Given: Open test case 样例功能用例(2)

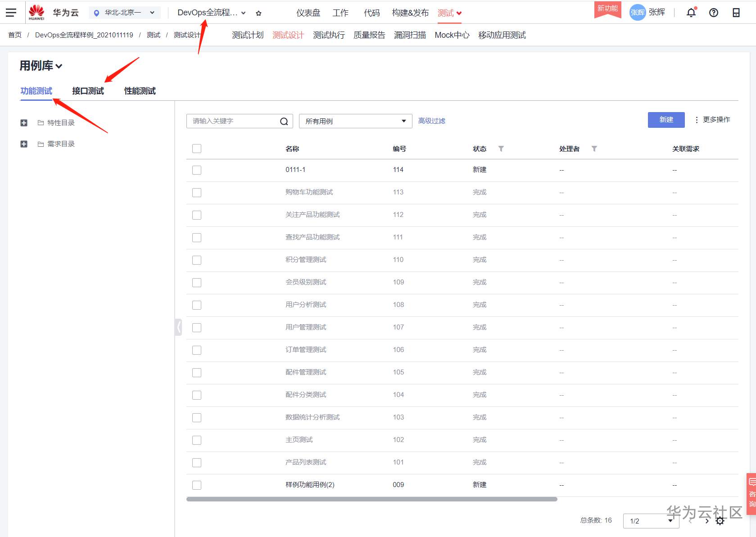Looking at the screenshot, I should click(310, 485).
